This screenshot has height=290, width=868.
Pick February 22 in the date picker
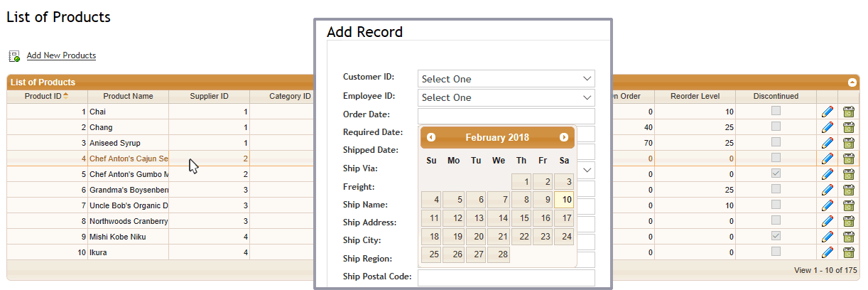coord(522,237)
